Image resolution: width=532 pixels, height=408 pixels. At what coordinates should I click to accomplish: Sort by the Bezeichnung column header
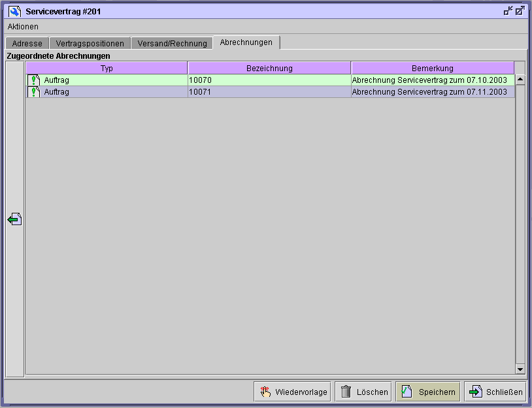(269, 68)
